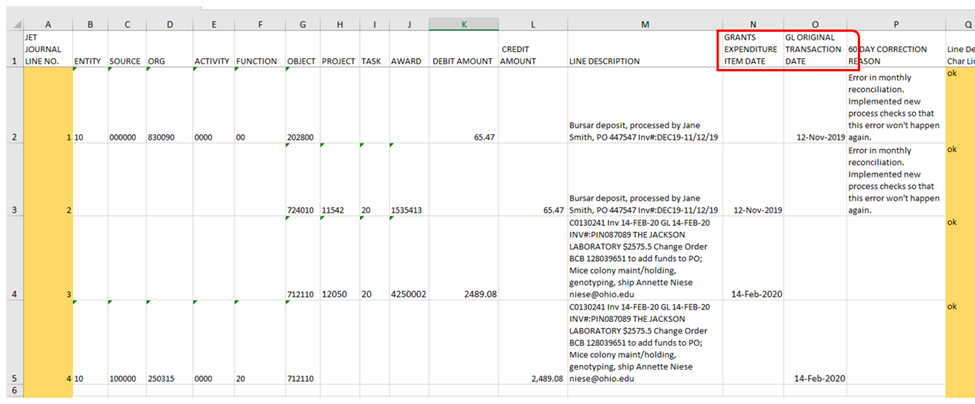The image size is (975, 404).
Task: Click the award cell containing 1535413
Action: 409,211
